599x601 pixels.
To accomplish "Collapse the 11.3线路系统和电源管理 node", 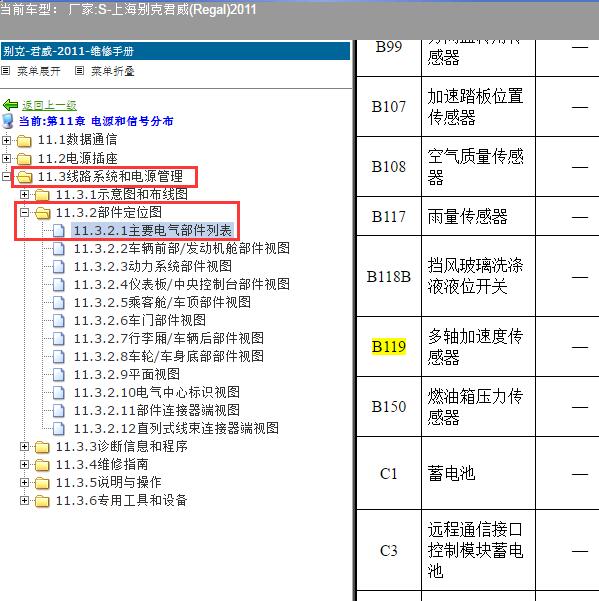I will [6, 176].
